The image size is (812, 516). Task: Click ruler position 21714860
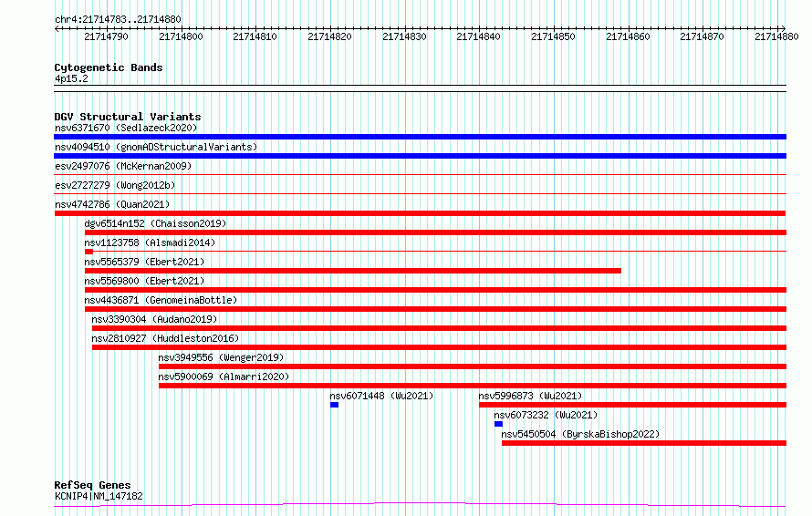point(628,36)
